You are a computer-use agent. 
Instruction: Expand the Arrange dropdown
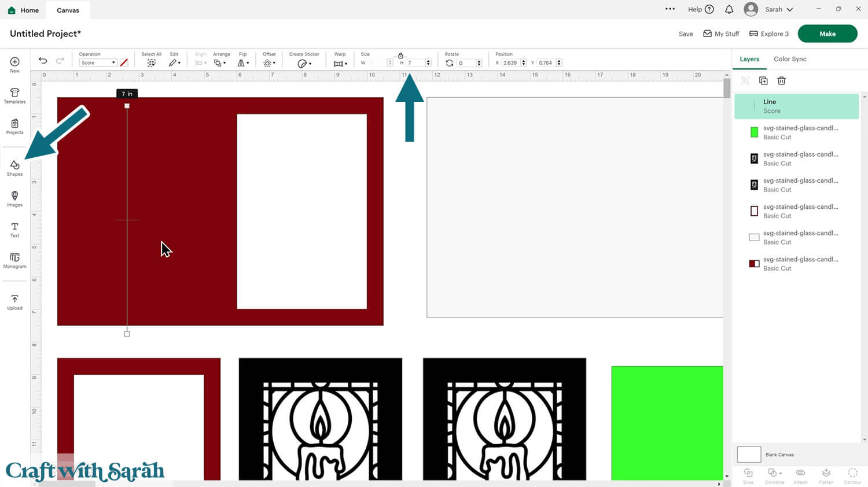coord(220,63)
